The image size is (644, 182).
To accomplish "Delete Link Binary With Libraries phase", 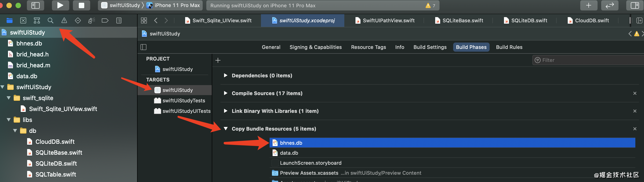I will tap(634, 111).
